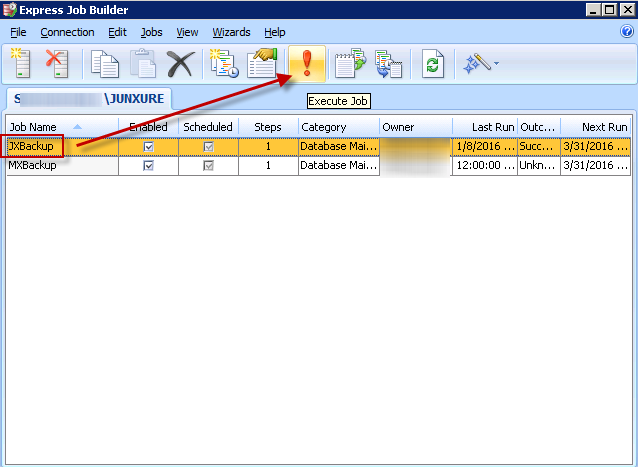Viewport: 638px width, 467px height.
Task: Toggle Scheduled checkbox for MXBackup
Action: (x=208, y=166)
